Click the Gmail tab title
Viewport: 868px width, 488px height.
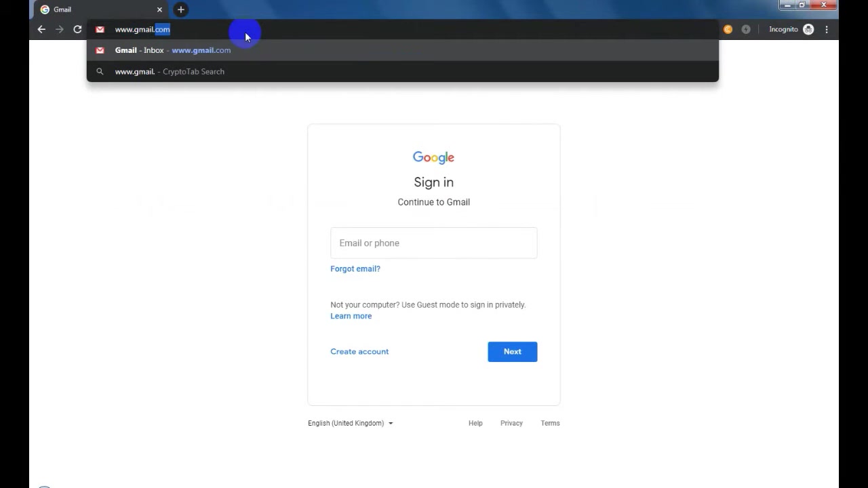click(x=62, y=9)
